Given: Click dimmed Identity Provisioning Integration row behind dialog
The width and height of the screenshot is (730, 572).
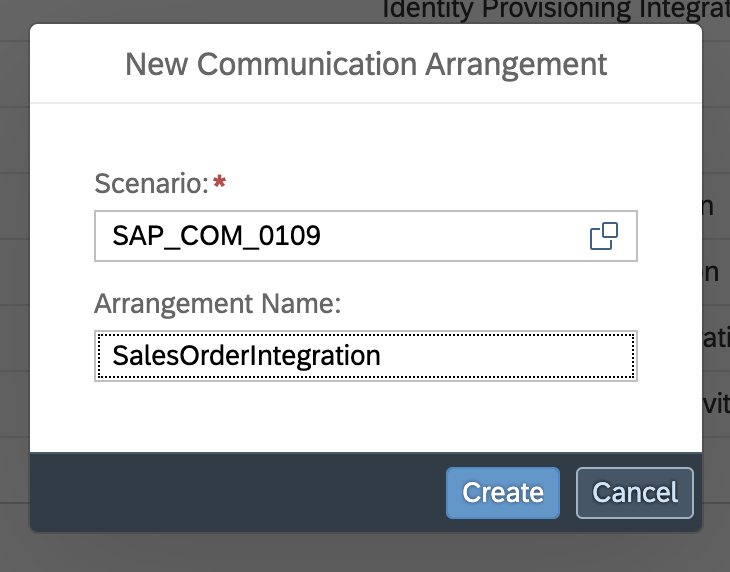Looking at the screenshot, I should (x=555, y=9).
